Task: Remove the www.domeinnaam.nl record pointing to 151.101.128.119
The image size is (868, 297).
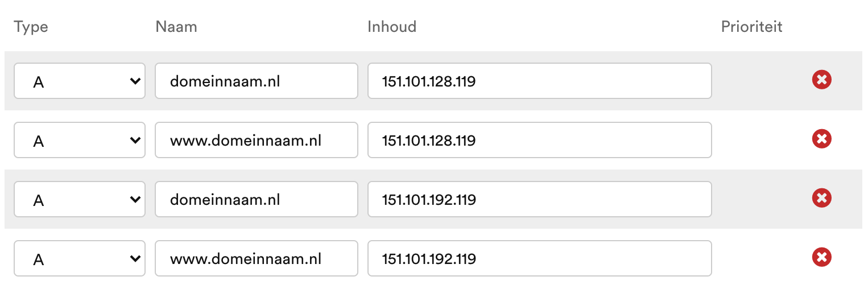Action: pos(821,139)
